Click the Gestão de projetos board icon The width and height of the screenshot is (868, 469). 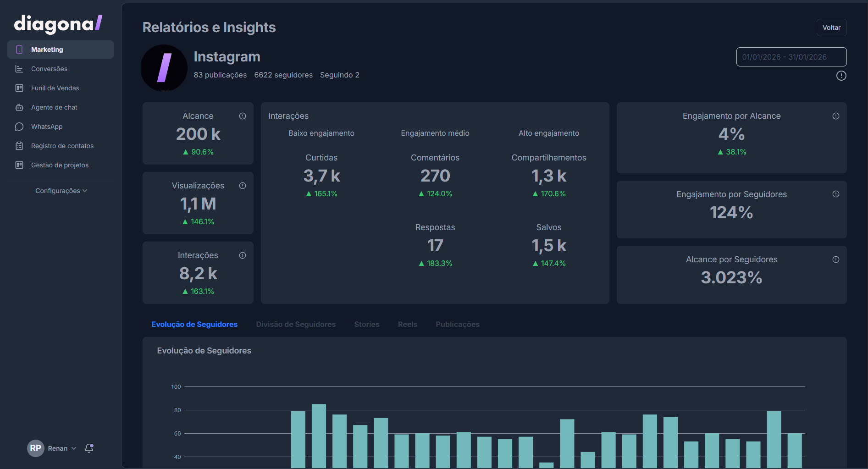pyautogui.click(x=19, y=165)
